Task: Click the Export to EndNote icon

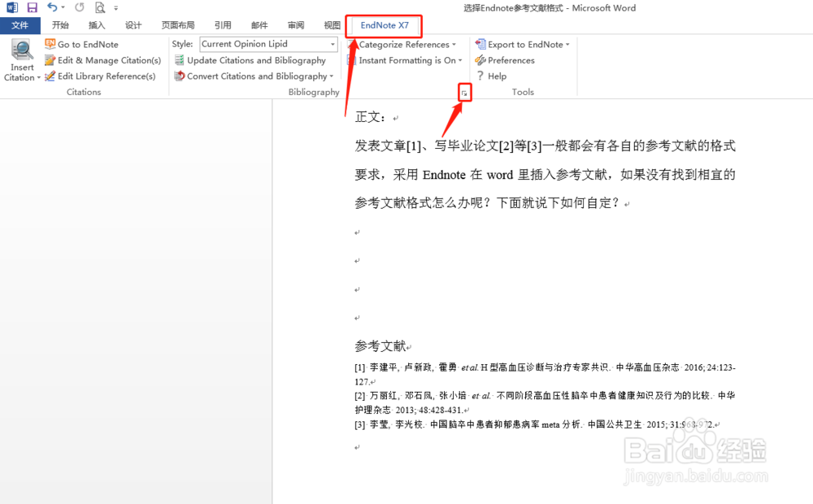Action: [x=480, y=44]
